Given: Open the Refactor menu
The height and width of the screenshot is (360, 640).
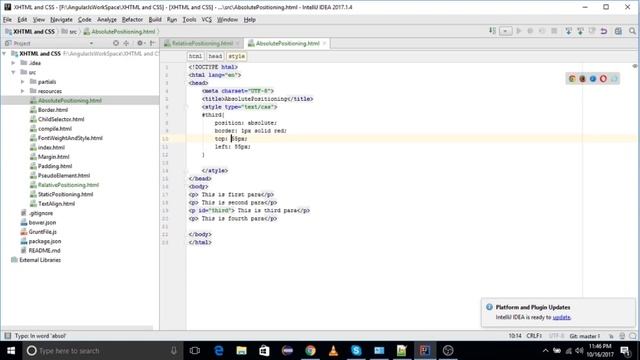Looking at the screenshot, I should pyautogui.click(x=132, y=20).
